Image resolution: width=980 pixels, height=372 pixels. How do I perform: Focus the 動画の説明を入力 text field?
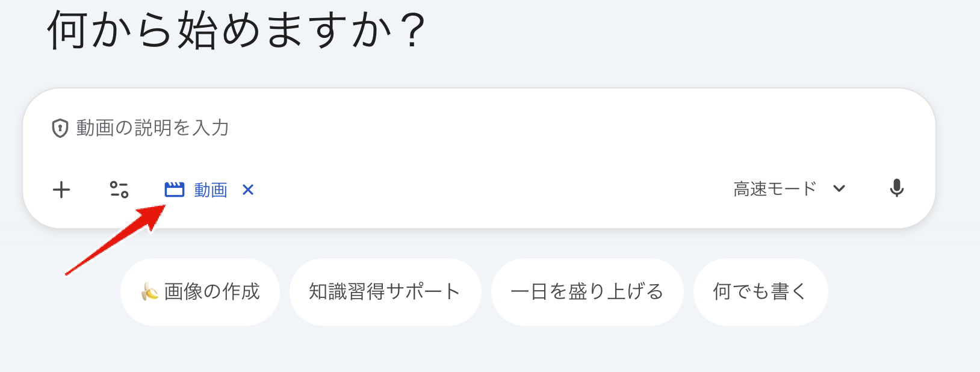pos(152,128)
